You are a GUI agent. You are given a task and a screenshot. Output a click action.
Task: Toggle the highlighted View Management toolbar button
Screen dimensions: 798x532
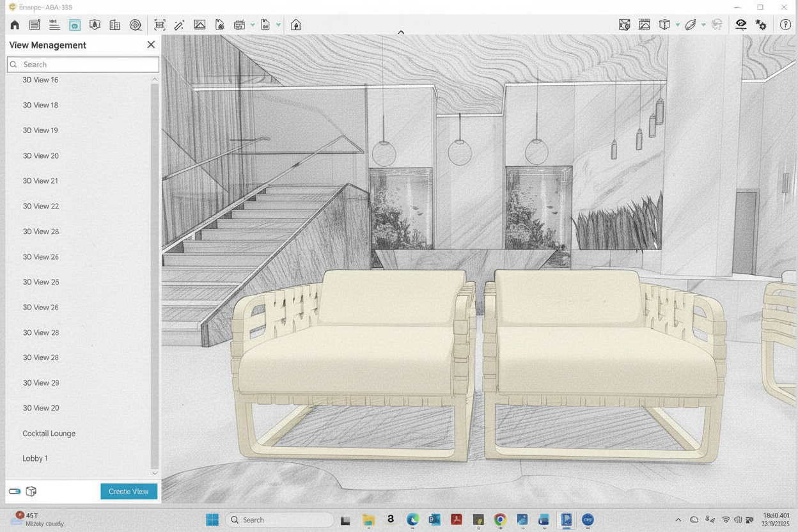pyautogui.click(x=75, y=25)
